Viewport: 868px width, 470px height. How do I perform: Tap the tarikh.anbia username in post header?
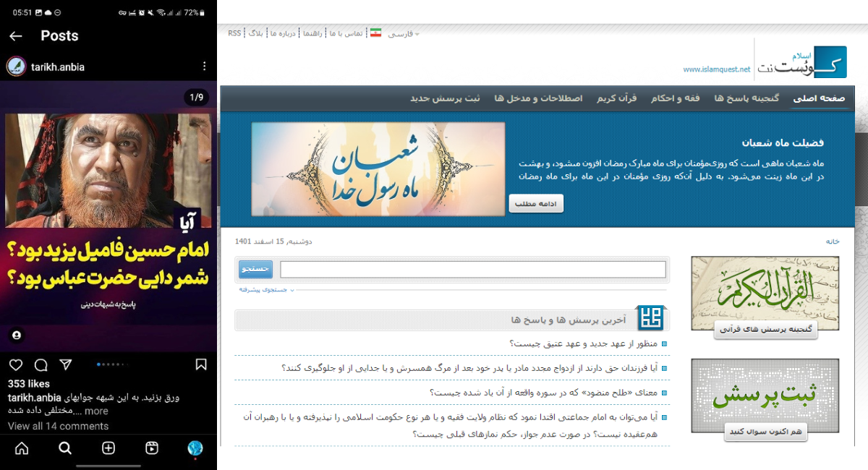(x=58, y=67)
